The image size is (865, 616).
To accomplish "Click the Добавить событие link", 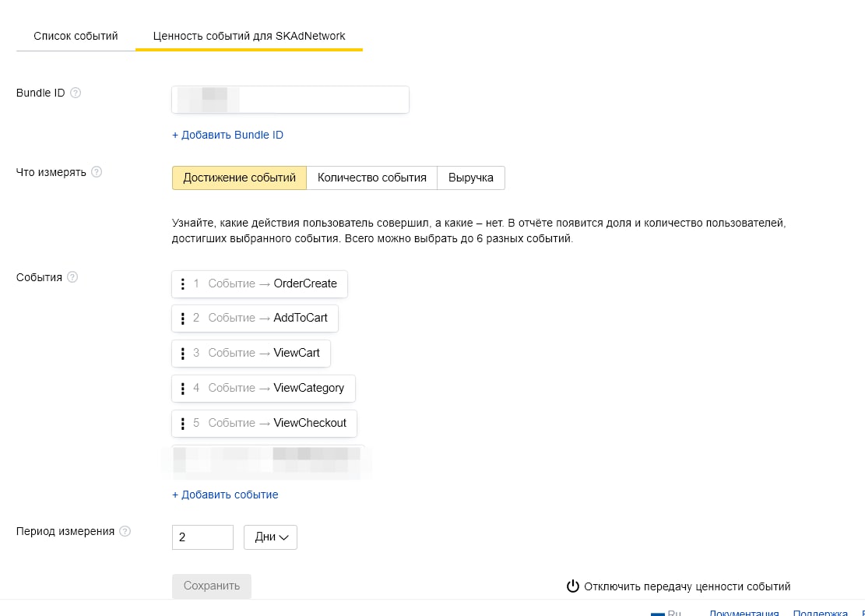I will [x=225, y=495].
